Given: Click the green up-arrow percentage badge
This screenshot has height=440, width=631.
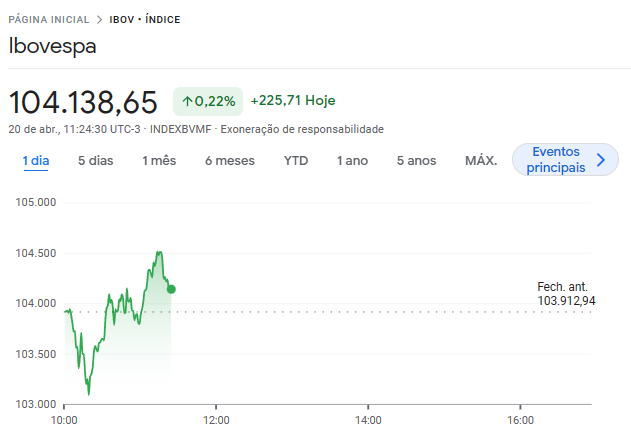Looking at the screenshot, I should [x=208, y=101].
